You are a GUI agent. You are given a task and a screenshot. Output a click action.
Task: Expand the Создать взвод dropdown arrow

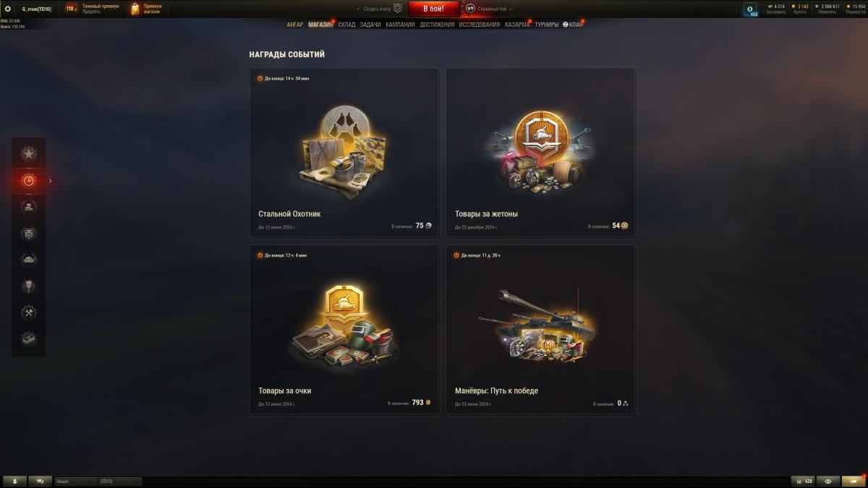point(359,9)
